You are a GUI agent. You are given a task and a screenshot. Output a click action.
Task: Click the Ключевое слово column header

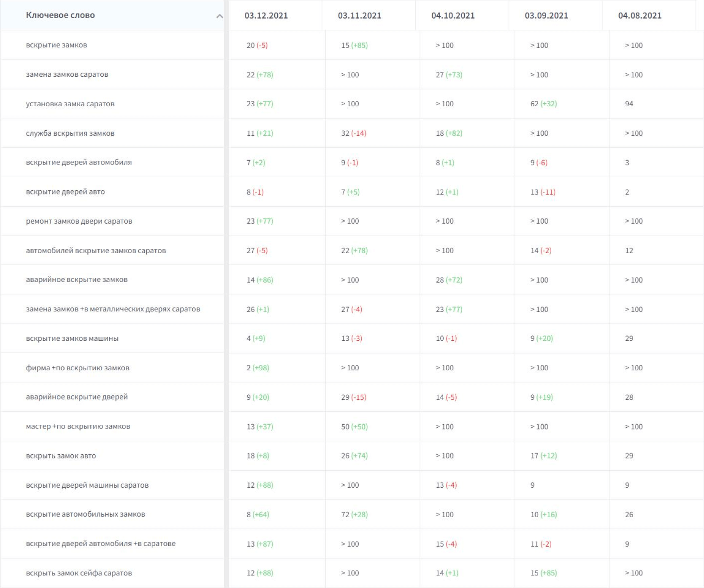(x=60, y=15)
